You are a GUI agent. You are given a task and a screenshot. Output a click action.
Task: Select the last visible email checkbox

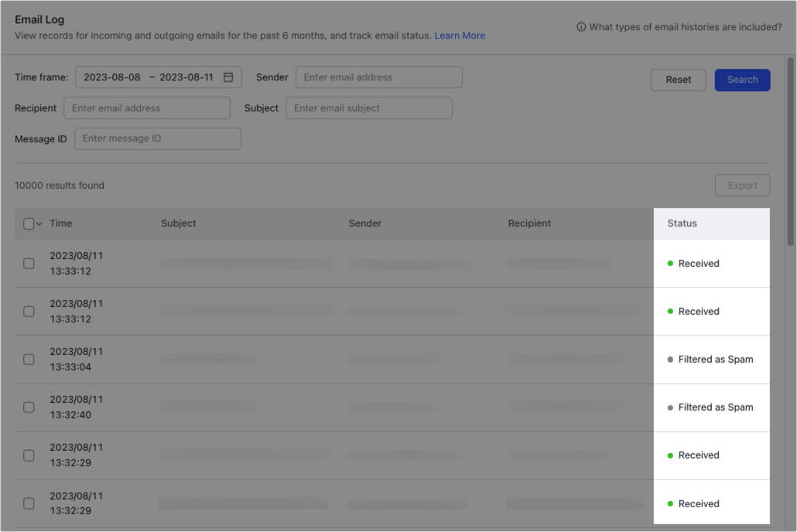[x=29, y=503]
